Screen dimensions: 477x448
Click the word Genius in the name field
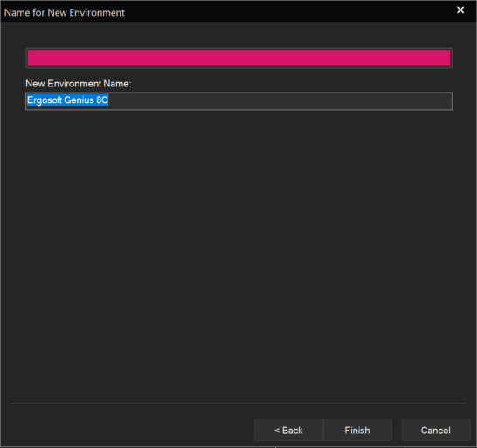coord(79,100)
